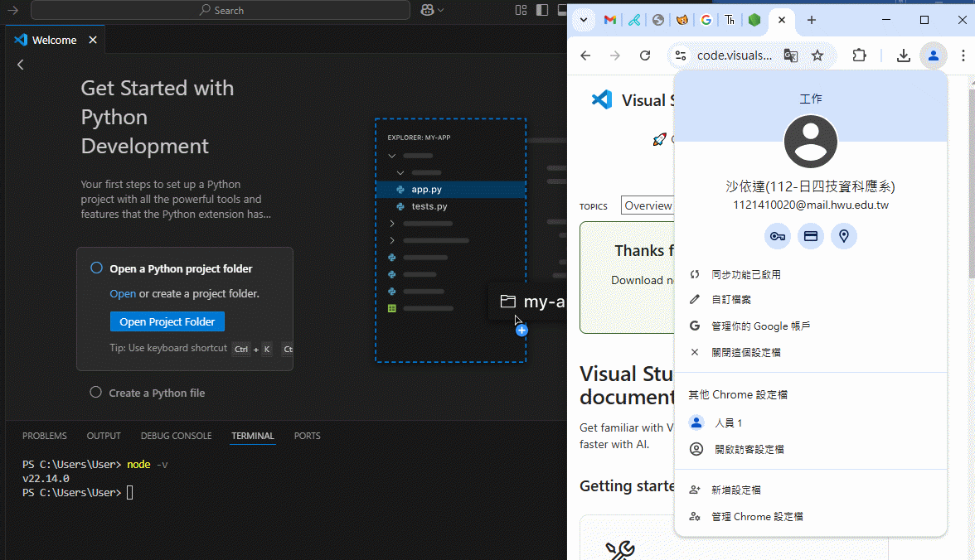Toggle the VS Code primary sidebar layout icon
The image size is (975, 560).
542,10
